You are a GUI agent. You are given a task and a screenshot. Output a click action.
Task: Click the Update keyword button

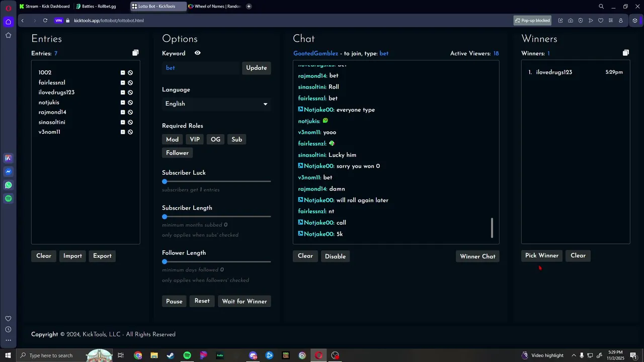pyautogui.click(x=257, y=68)
